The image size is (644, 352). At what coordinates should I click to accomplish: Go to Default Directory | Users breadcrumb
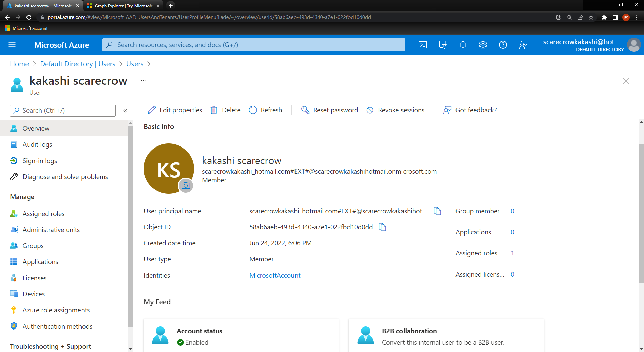pos(77,64)
